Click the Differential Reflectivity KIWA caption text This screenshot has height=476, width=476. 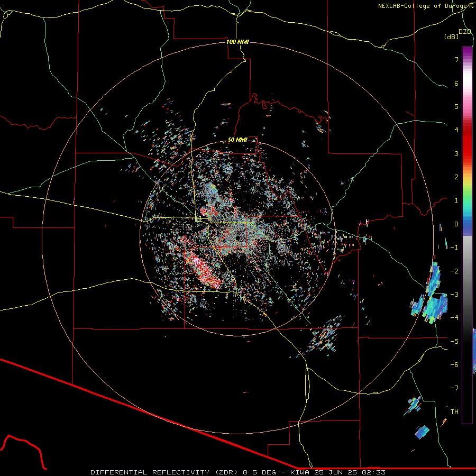point(238,472)
